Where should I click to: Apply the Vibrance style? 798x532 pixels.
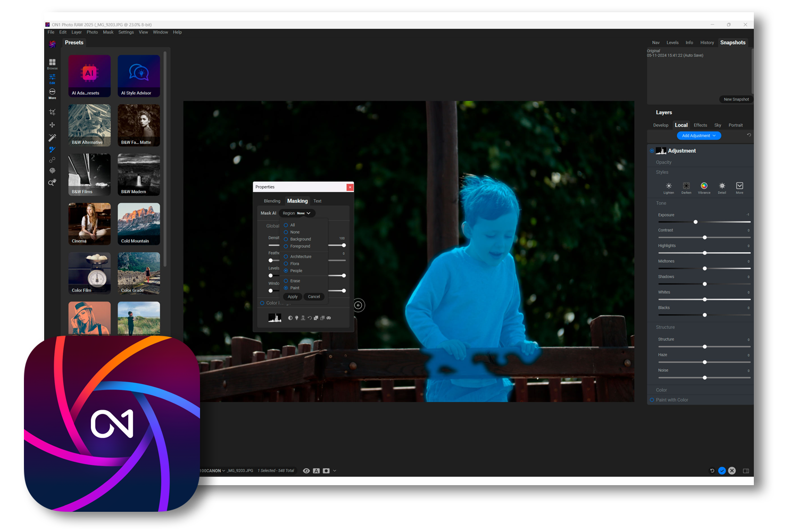(x=704, y=187)
